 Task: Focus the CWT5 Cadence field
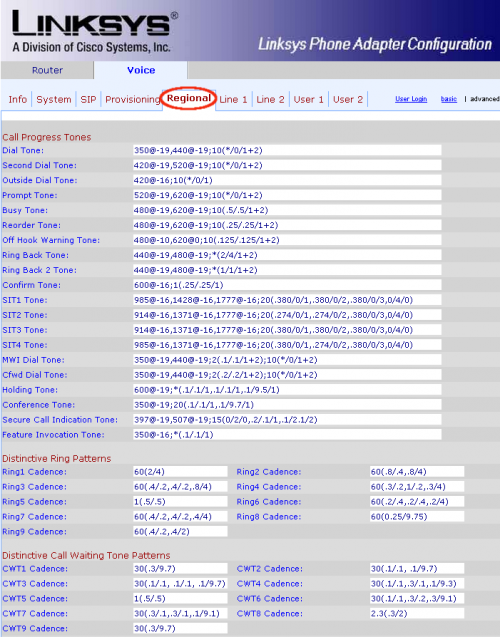[180, 598]
